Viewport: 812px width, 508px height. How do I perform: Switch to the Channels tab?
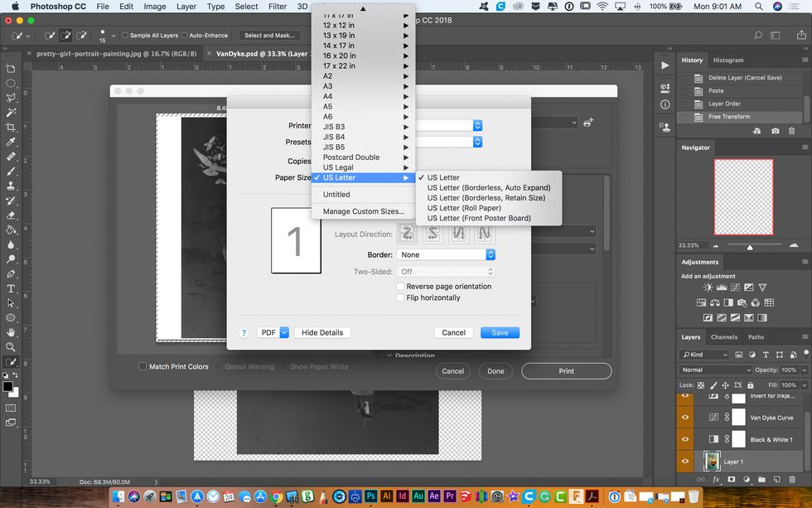point(724,336)
